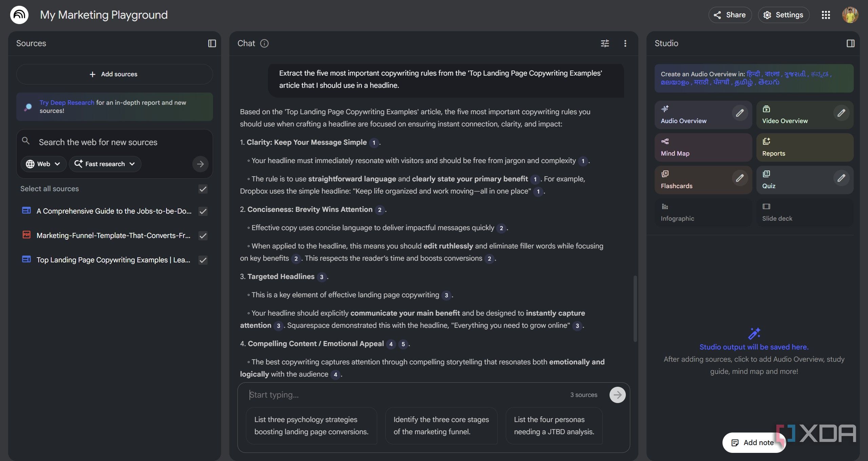Viewport: 868px width, 461px height.
Task: Toggle Select all sources checkbox
Action: coord(203,189)
